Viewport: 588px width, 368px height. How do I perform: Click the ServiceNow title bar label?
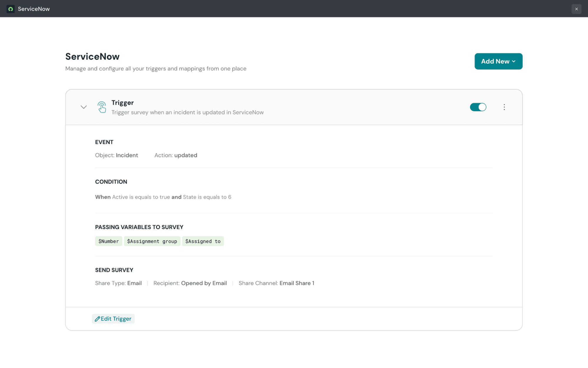(34, 9)
